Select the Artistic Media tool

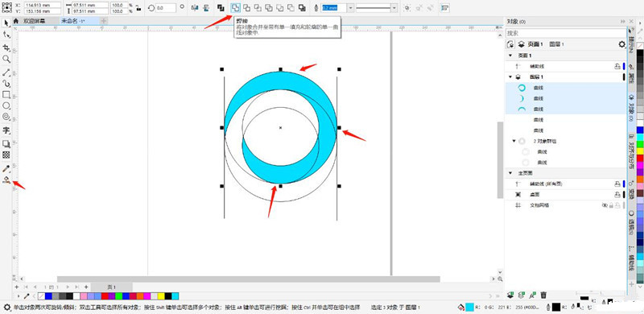click(6, 84)
